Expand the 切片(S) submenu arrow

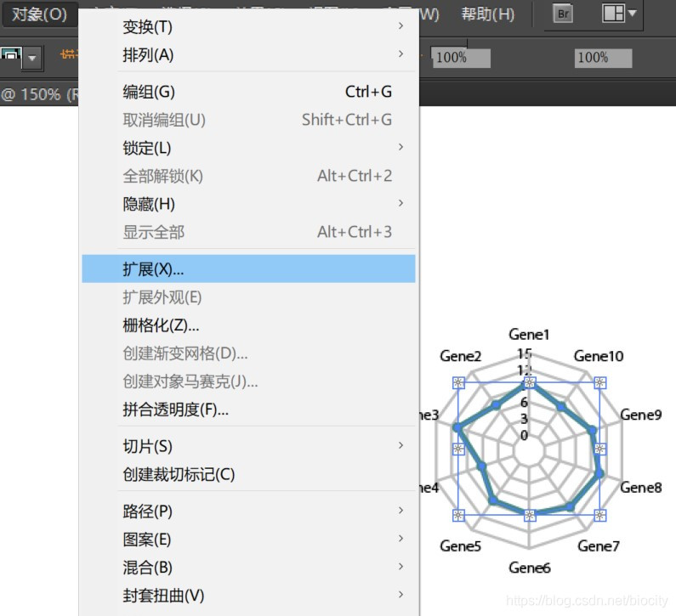click(401, 445)
